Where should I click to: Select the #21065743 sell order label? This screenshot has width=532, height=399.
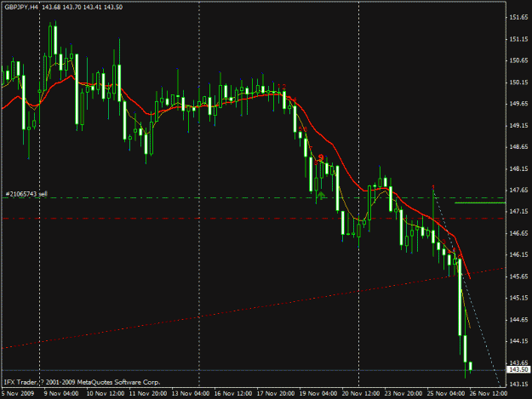(26, 194)
